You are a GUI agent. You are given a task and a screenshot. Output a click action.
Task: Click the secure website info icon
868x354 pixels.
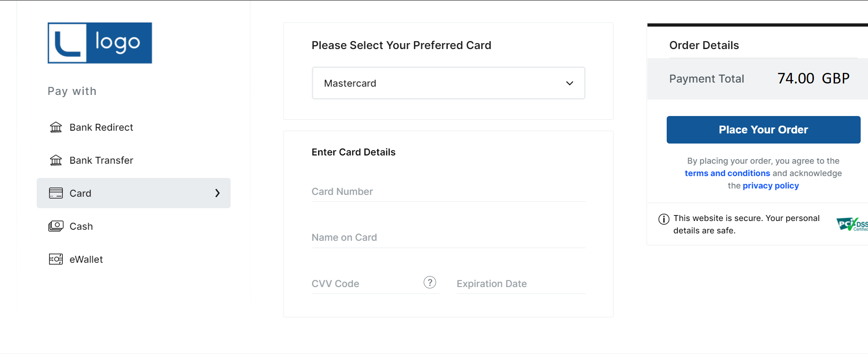[663, 219]
